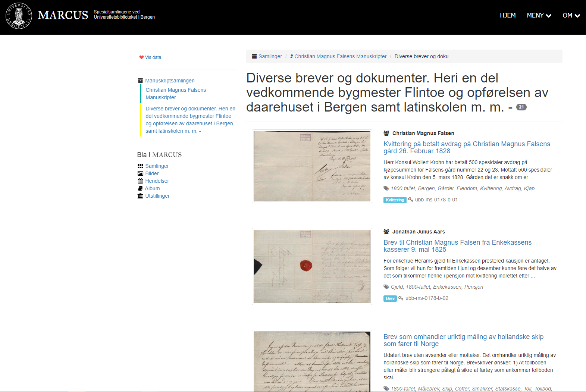The height and width of the screenshot is (392, 586).
Task: Select the Coffer tag
Action: coord(462,389)
